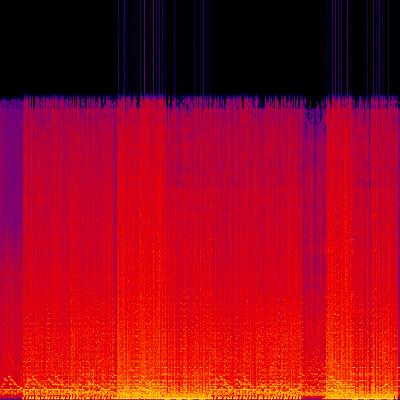Click the black area between the two spike clusters
This screenshot has width=400, height=400.
pos(267,47)
